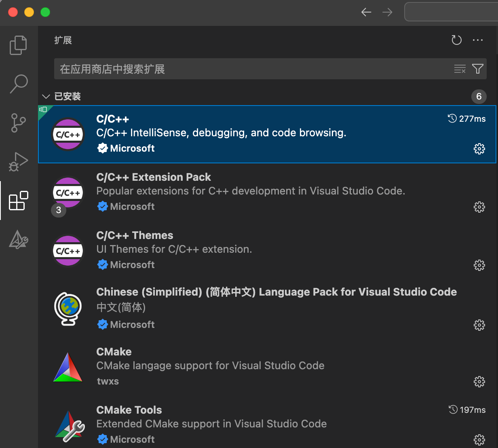
Task: Open settings gear for the C/C++ extension
Action: [479, 149]
